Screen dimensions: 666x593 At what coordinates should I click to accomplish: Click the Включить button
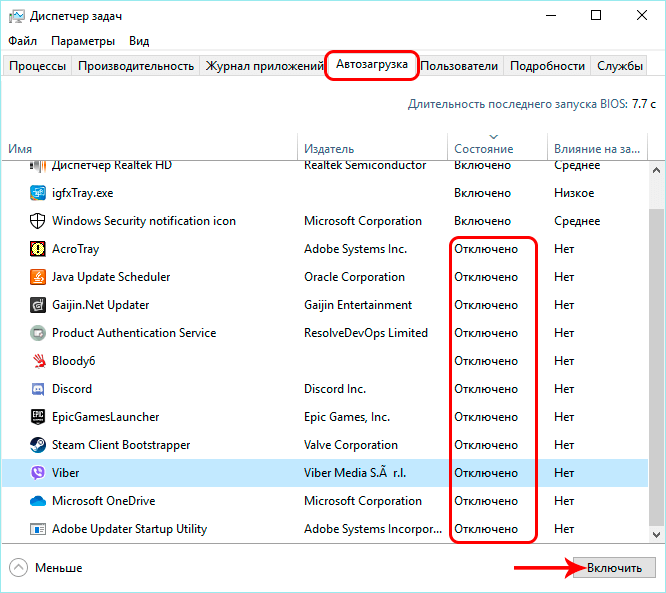614,568
